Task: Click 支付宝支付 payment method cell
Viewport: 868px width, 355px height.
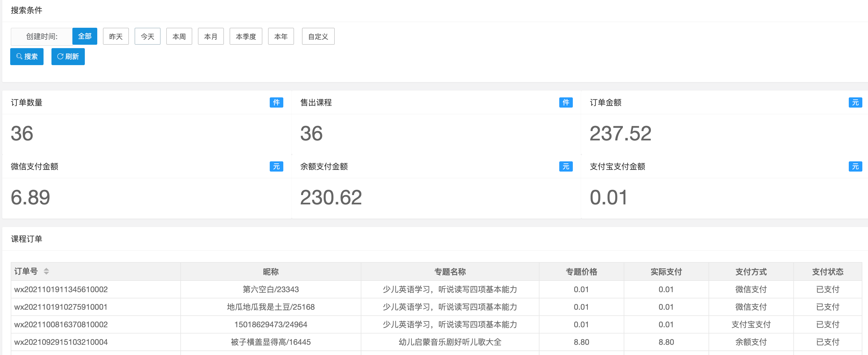Action: 751,325
